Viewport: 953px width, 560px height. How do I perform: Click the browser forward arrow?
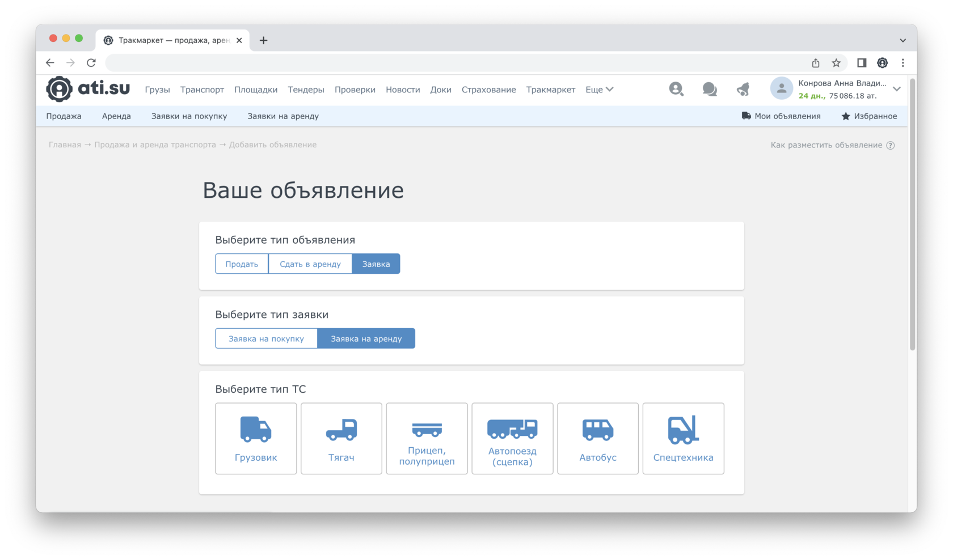70,62
